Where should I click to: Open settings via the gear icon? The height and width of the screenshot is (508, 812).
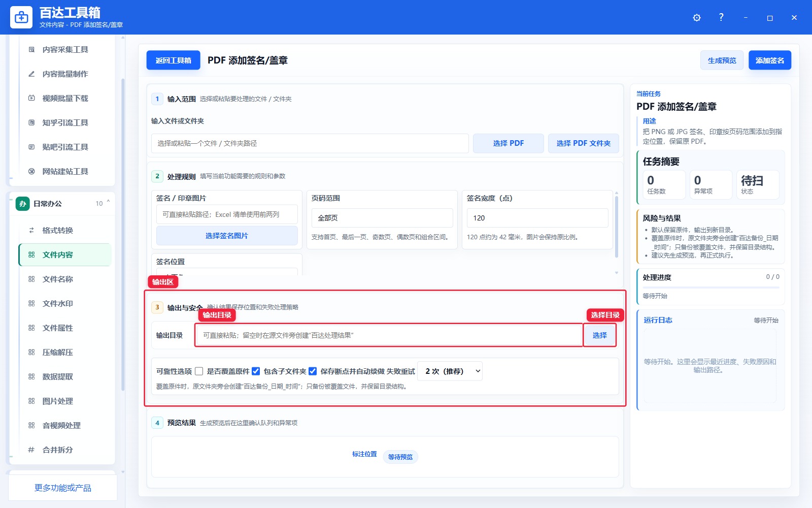click(697, 18)
